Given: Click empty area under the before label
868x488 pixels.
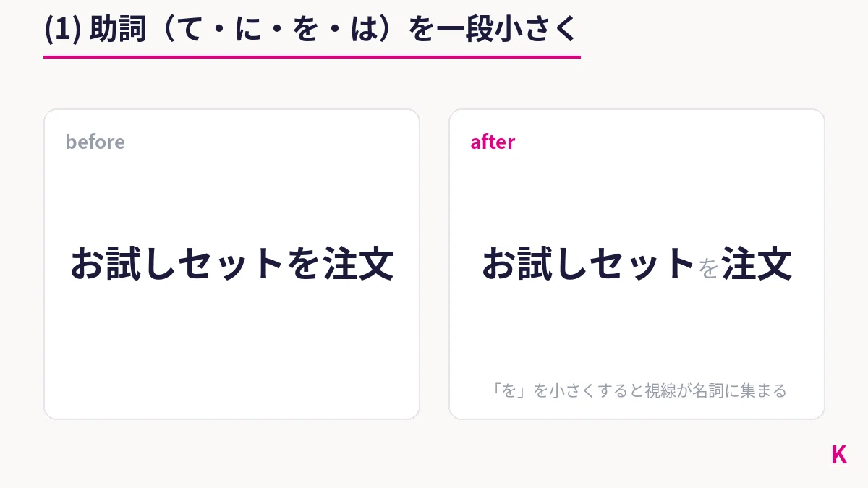Looking at the screenshot, I should click(x=231, y=195).
